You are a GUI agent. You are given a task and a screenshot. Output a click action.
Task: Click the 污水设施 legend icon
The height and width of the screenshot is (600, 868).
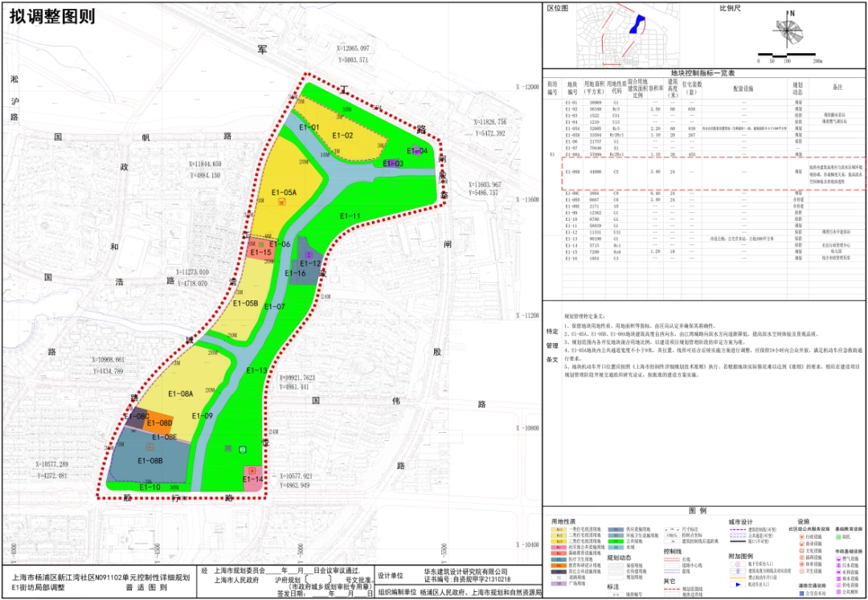838,565
